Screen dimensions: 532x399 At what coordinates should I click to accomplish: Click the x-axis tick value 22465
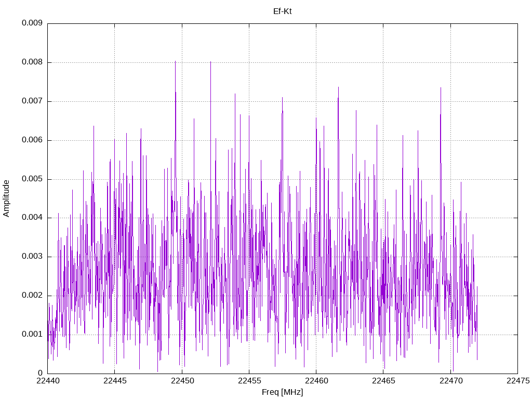[384, 381]
